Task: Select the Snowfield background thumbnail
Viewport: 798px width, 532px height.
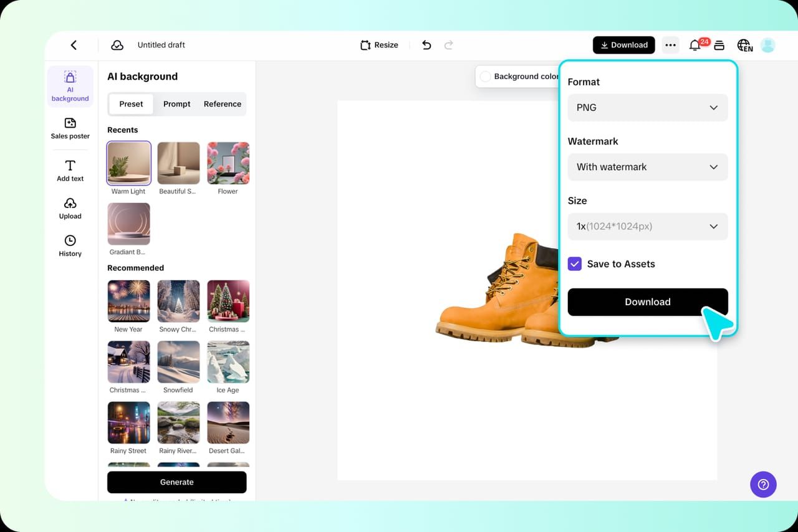Action: pyautogui.click(x=178, y=362)
